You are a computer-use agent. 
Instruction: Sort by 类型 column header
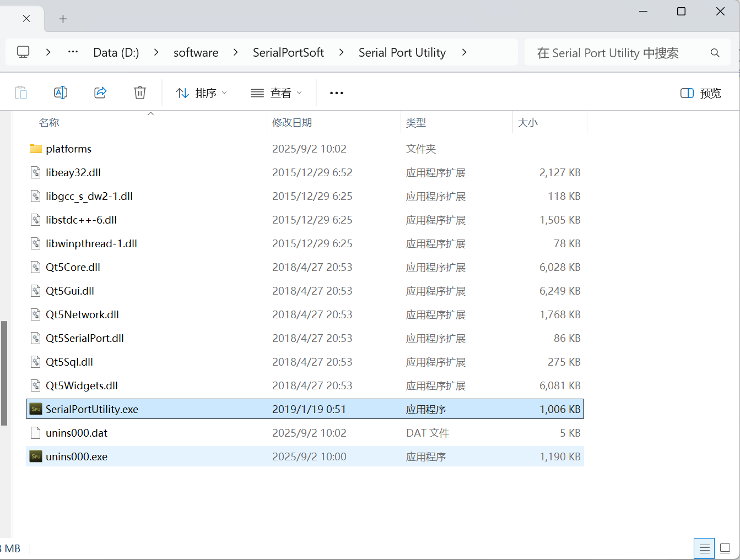point(416,123)
